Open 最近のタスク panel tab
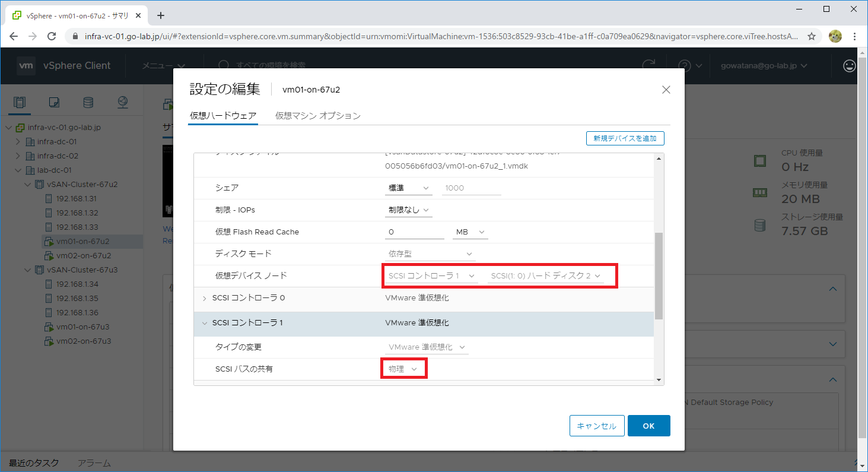Viewport: 868px width, 472px height. pos(34,463)
